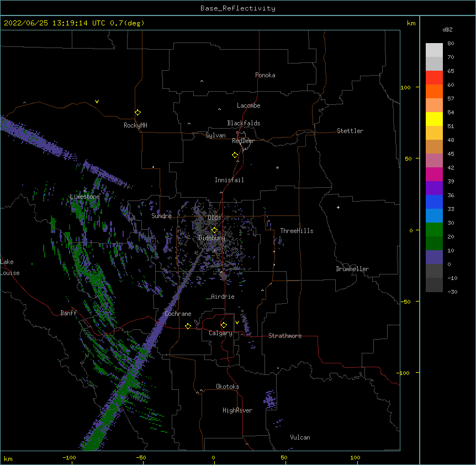
Task: Click the Sylvan label on the map
Action: pos(215,135)
